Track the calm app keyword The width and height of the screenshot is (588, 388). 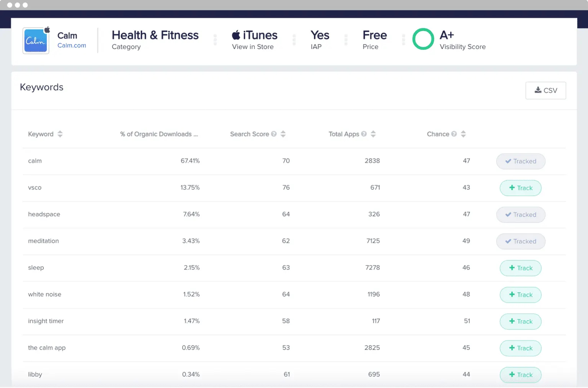(521, 348)
